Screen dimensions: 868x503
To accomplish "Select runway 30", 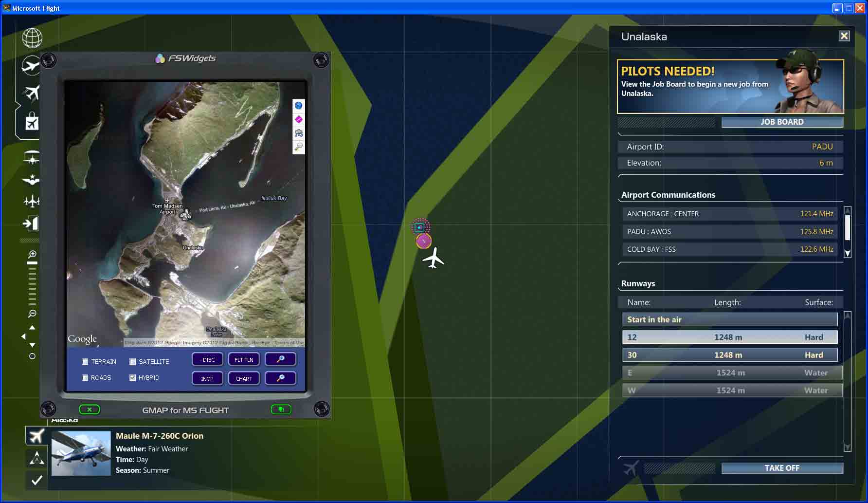I will click(x=730, y=355).
